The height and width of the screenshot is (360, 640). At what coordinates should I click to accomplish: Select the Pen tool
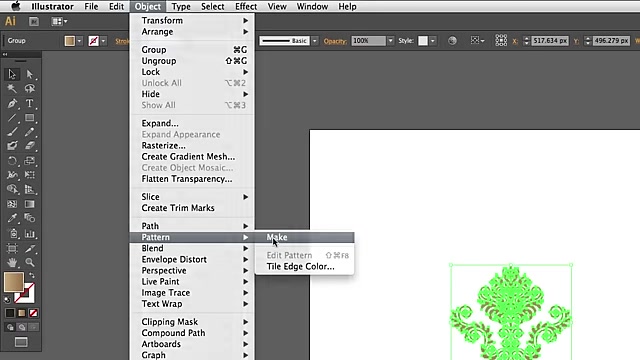click(x=12, y=103)
